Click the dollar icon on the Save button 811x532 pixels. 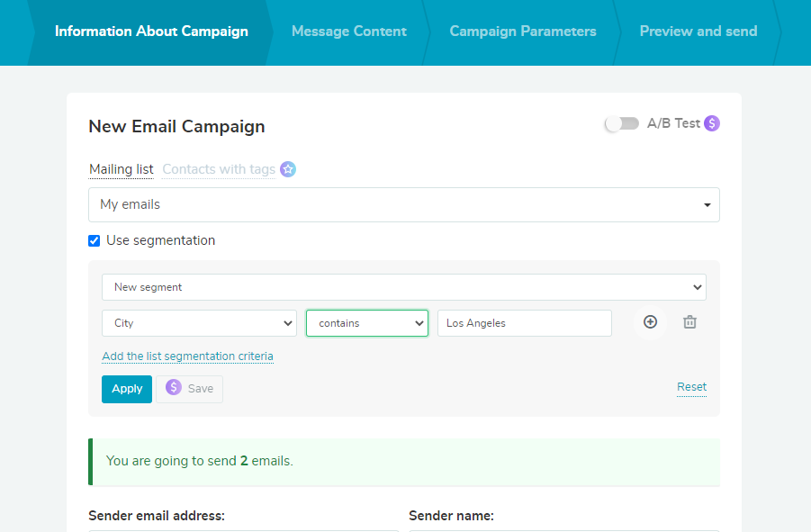tap(173, 388)
